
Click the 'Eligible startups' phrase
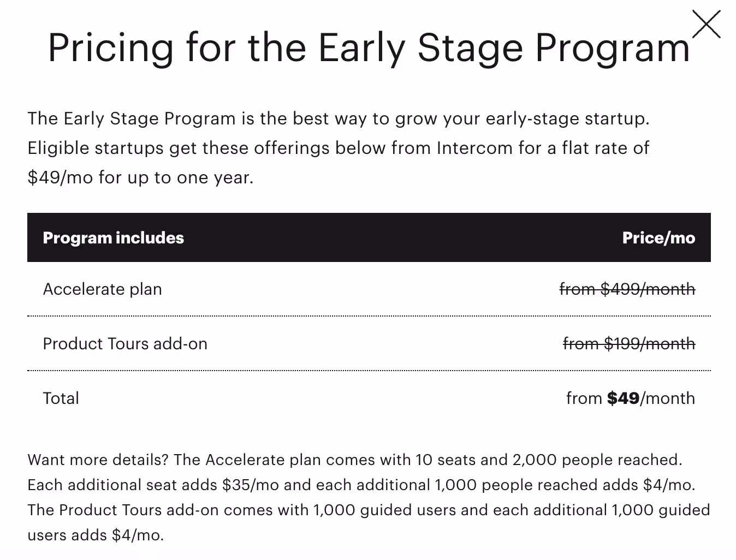tap(96, 148)
